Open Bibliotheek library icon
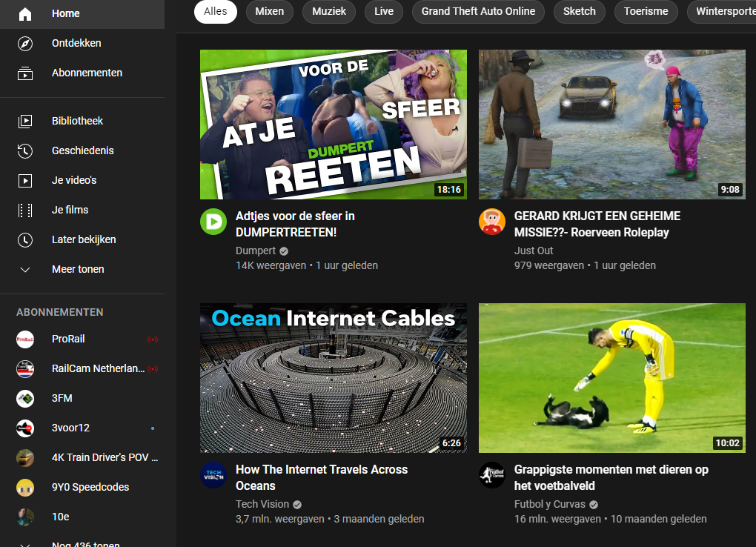Image resolution: width=756 pixels, height=547 pixels. 25,121
